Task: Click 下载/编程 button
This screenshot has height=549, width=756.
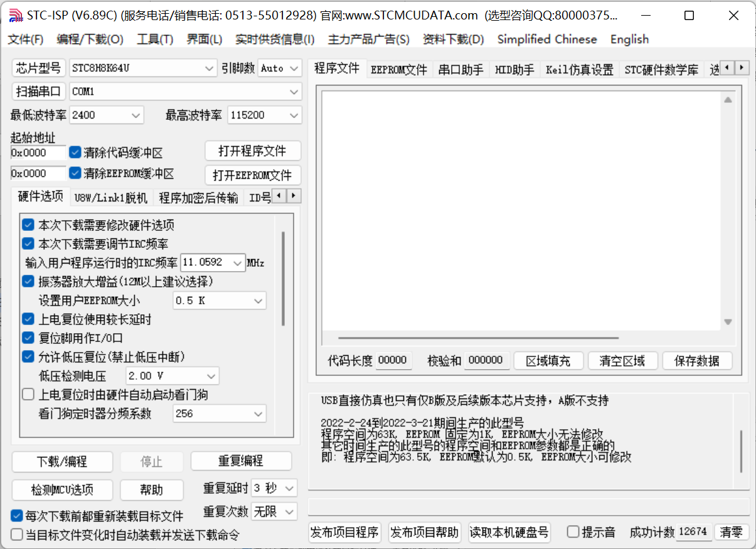Action: pyautogui.click(x=62, y=462)
